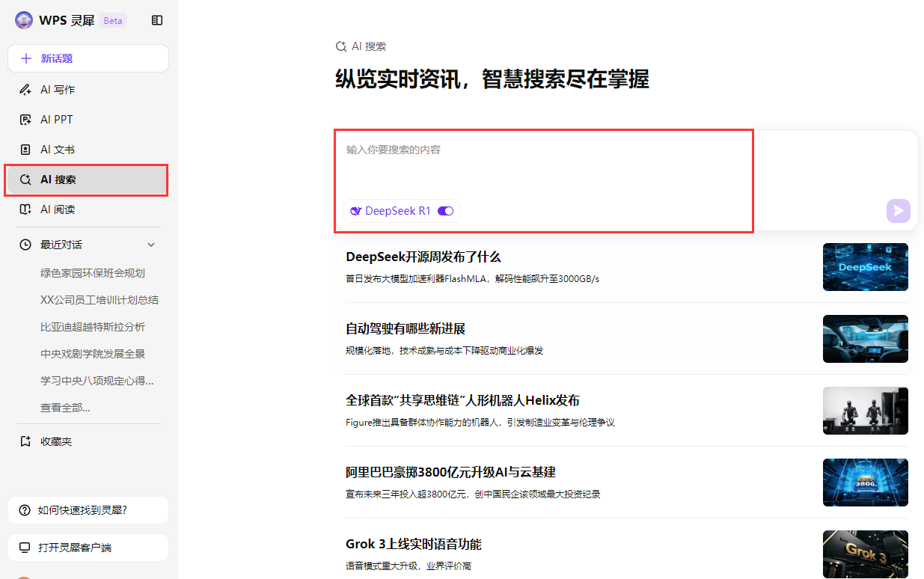Click the summary text Figure推出具备群体协作能力的机器人

[480, 423]
